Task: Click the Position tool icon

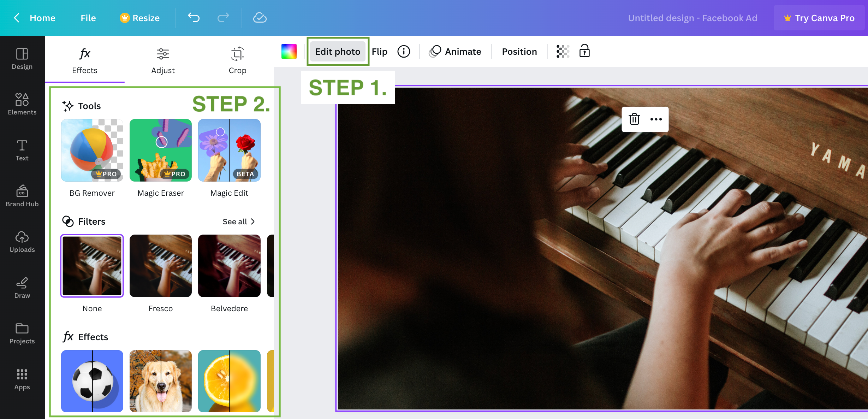Action: point(519,51)
